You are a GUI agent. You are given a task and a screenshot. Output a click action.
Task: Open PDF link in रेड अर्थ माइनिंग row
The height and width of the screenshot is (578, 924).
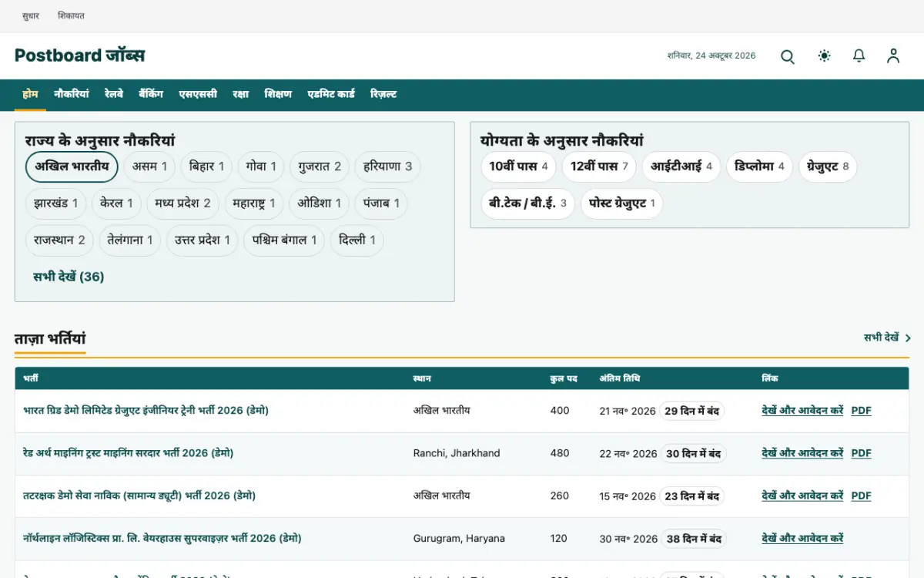pyautogui.click(x=861, y=453)
